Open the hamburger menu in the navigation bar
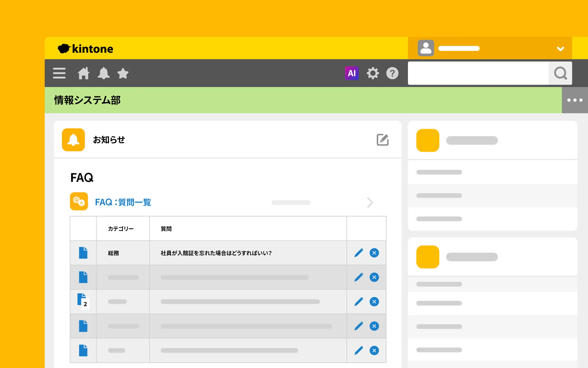 [59, 73]
